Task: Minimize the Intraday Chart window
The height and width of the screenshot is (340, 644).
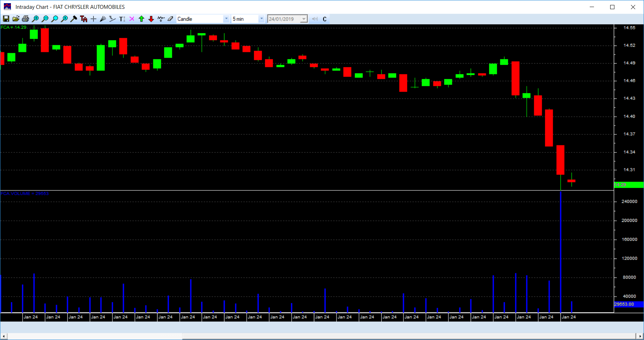Action: tap(592, 7)
